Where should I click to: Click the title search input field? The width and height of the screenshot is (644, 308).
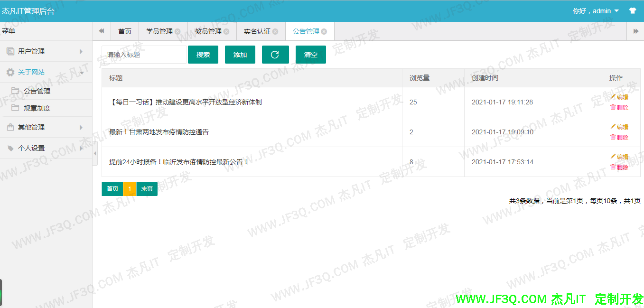(x=142, y=54)
